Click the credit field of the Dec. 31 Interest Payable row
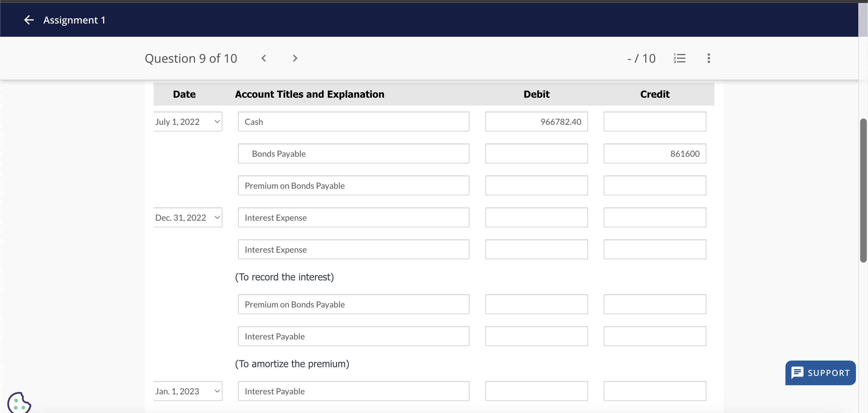The width and height of the screenshot is (868, 413). pyautogui.click(x=654, y=336)
